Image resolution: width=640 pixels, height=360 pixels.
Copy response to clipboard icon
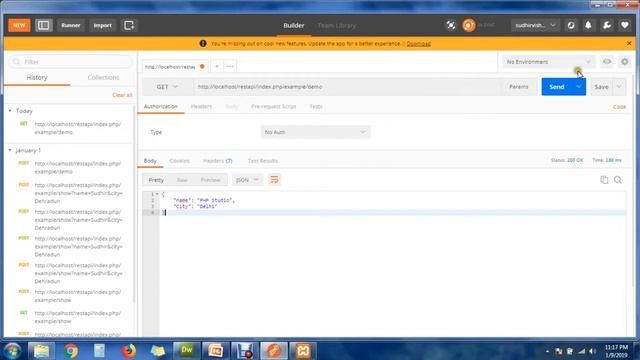point(604,180)
